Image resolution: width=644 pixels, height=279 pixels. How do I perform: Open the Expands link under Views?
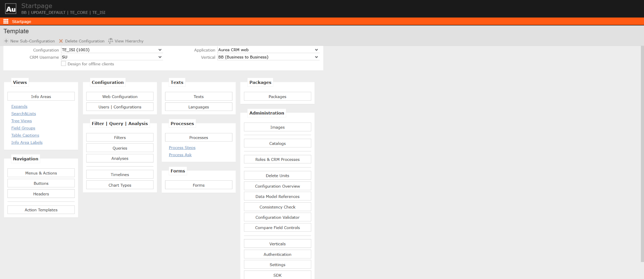point(19,107)
